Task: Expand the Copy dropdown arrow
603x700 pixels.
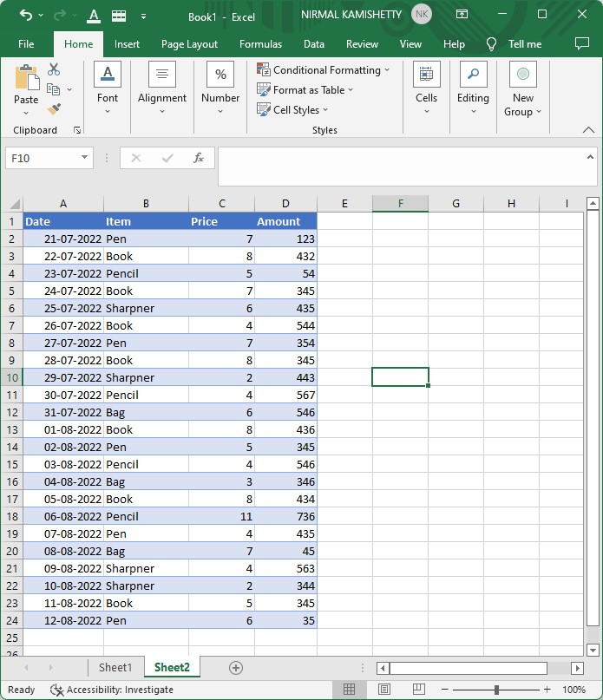Action: [x=69, y=89]
